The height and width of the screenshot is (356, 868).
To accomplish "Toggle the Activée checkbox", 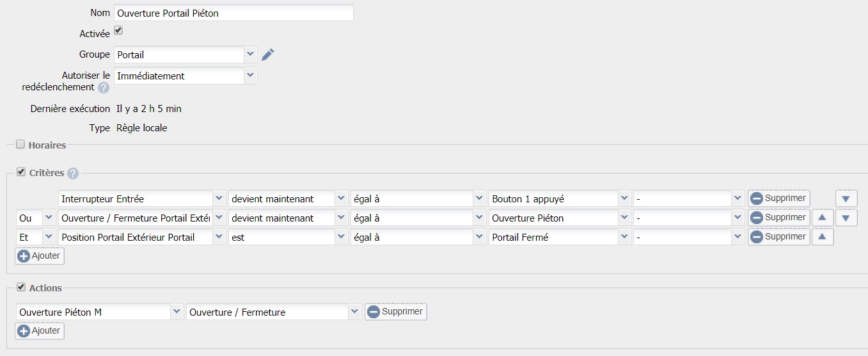I will pyautogui.click(x=118, y=31).
